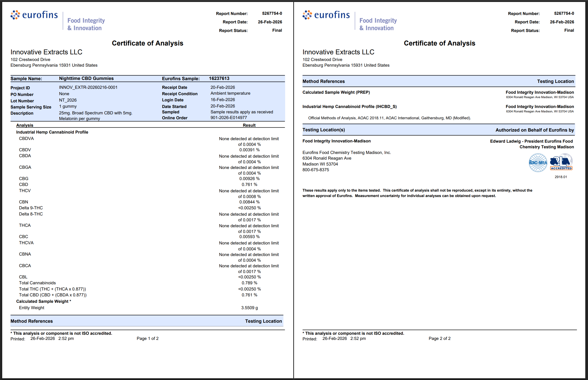Image resolution: width=588 pixels, height=380 pixels.
Task: Click the Eurofins sample number 16237613
Action: (x=219, y=78)
